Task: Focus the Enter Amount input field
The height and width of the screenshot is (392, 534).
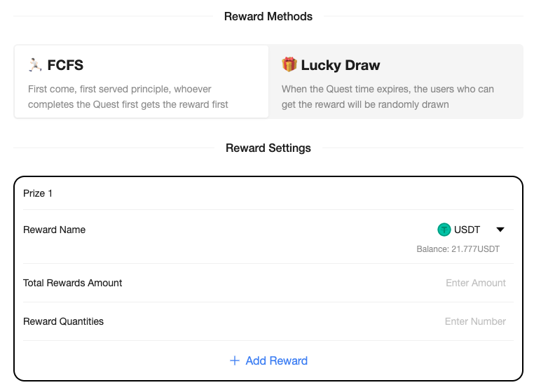Action: [x=475, y=283]
